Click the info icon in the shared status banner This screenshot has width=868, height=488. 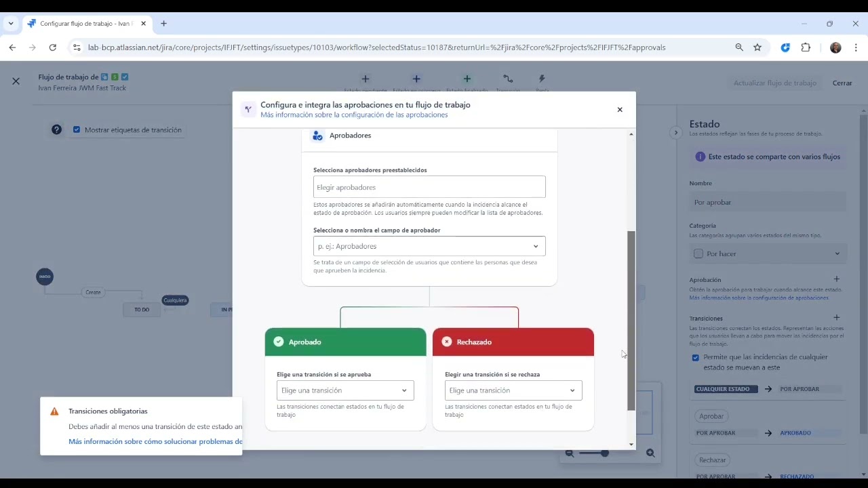[x=701, y=157]
